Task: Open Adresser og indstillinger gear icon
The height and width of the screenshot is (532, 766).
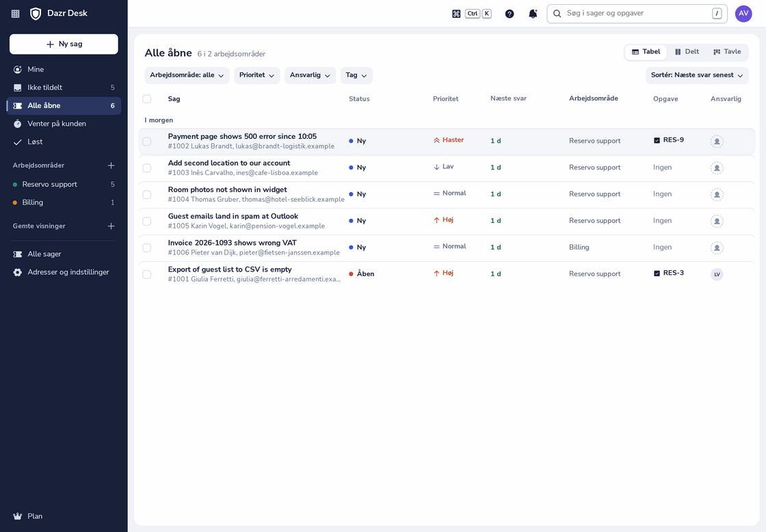Action: (18, 272)
